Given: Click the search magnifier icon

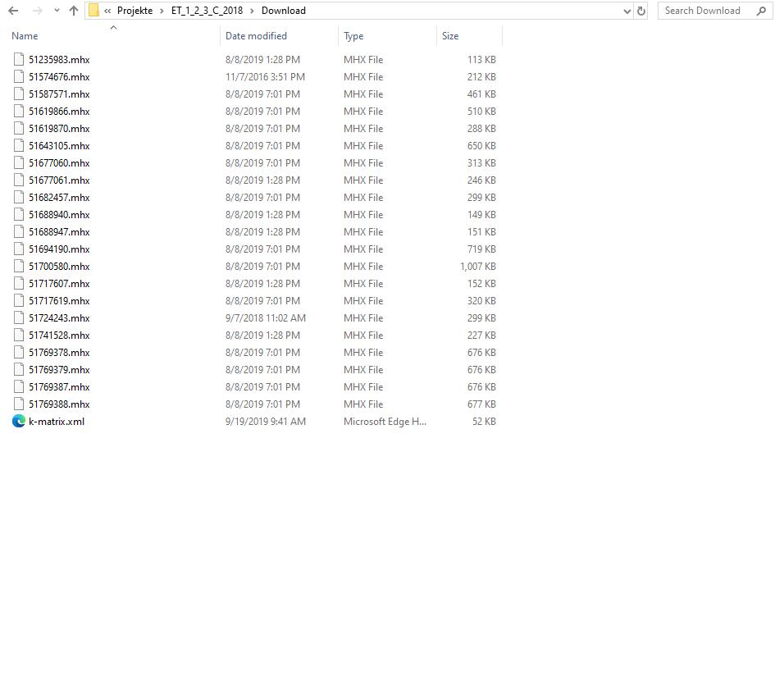Looking at the screenshot, I should tap(762, 11).
